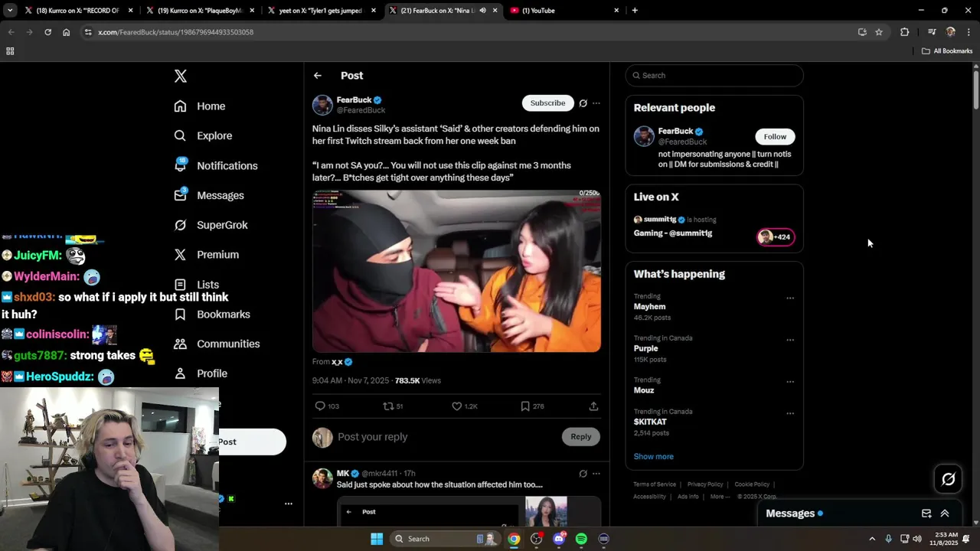
Task: Open the Home page
Action: 200,106
